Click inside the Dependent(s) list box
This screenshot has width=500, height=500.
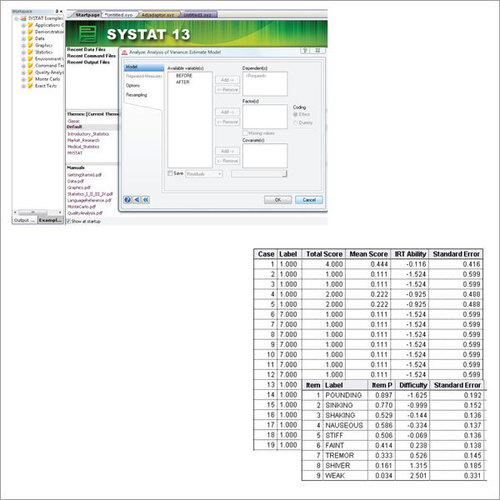[x=265, y=84]
